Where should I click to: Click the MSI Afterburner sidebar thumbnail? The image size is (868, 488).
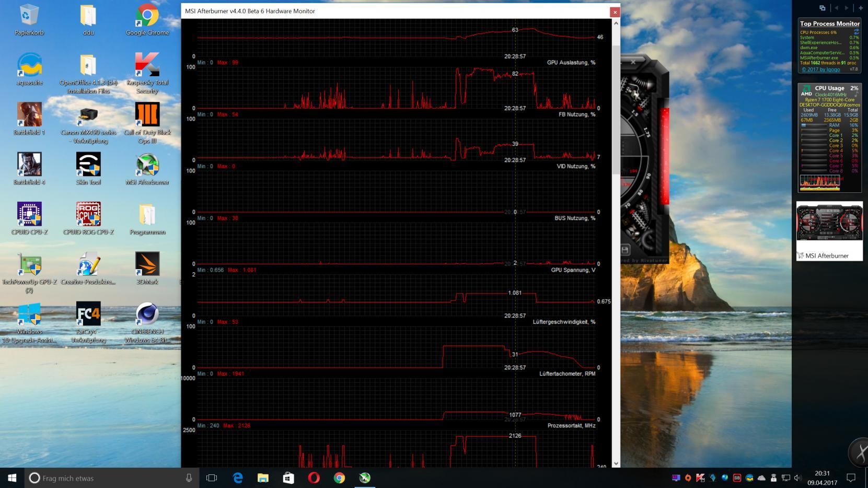829,231
